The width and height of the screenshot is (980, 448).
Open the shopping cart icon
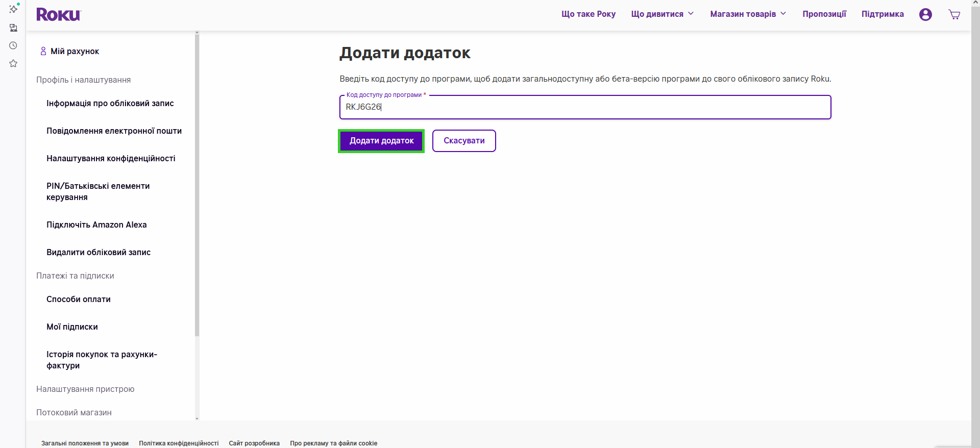click(x=954, y=14)
